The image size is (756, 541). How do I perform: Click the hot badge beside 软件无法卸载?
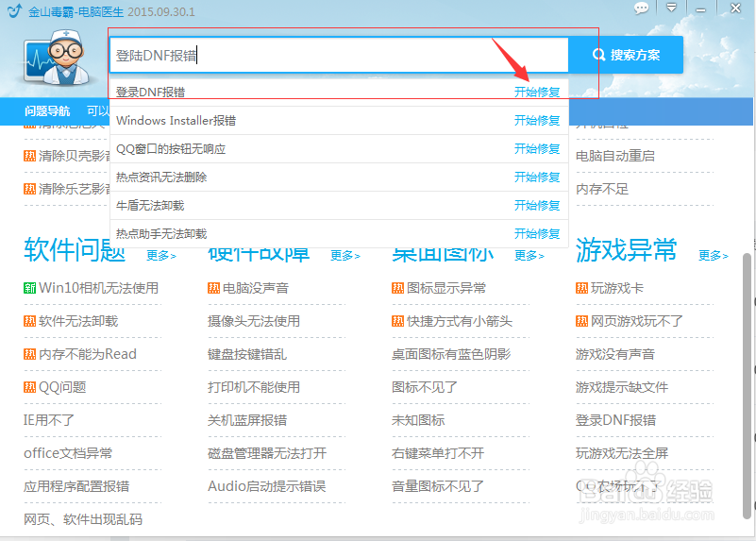(29, 321)
